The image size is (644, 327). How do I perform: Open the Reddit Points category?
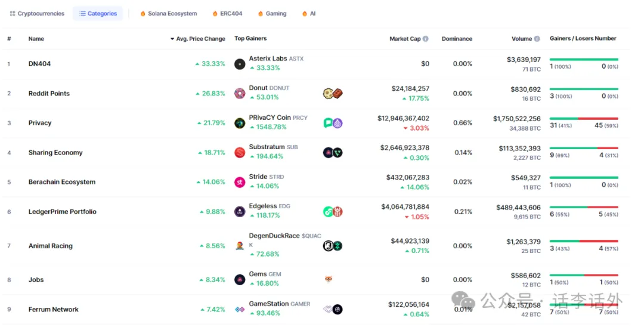(49, 93)
